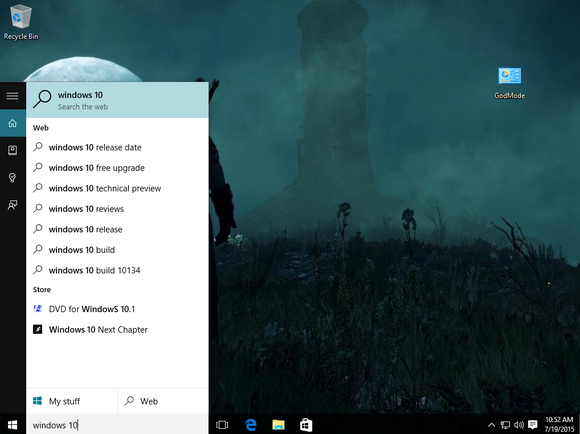Open the Recycle Bin desktop icon
580x434 pixels.
coord(21,21)
